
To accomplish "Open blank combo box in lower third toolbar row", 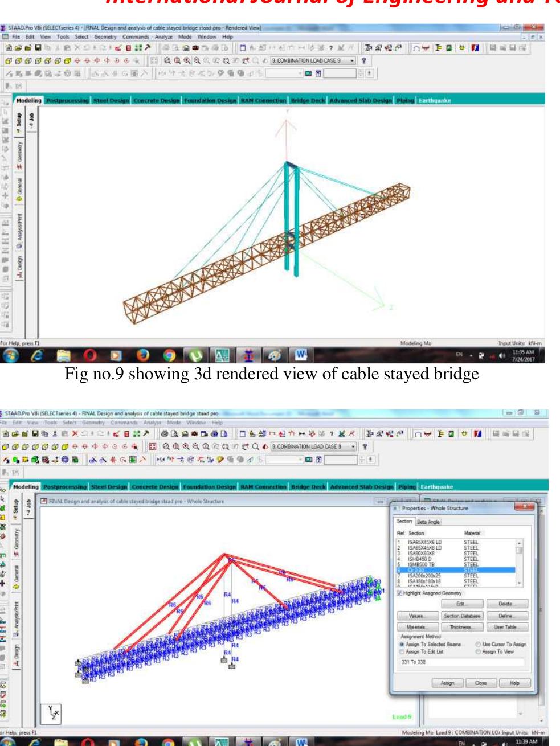I will click(284, 460).
